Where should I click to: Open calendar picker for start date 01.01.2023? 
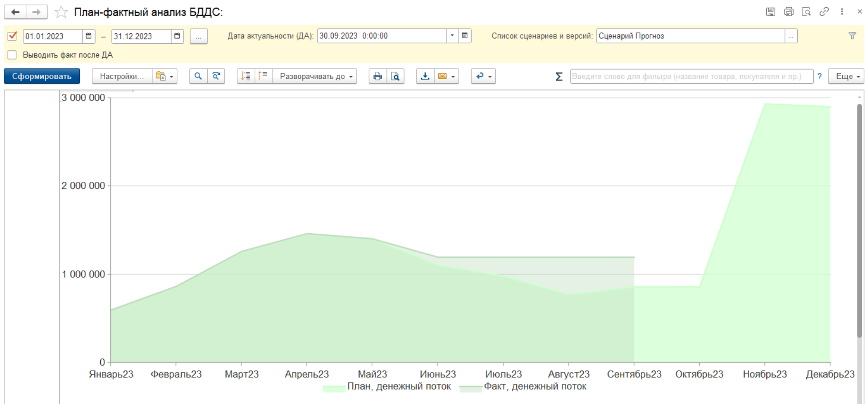[88, 36]
